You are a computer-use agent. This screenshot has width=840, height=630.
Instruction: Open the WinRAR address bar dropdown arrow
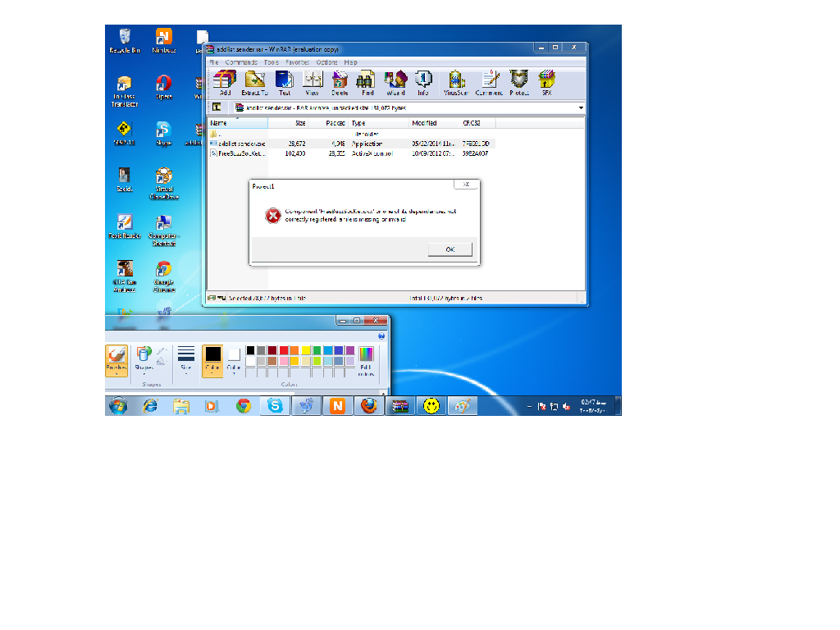pos(581,107)
